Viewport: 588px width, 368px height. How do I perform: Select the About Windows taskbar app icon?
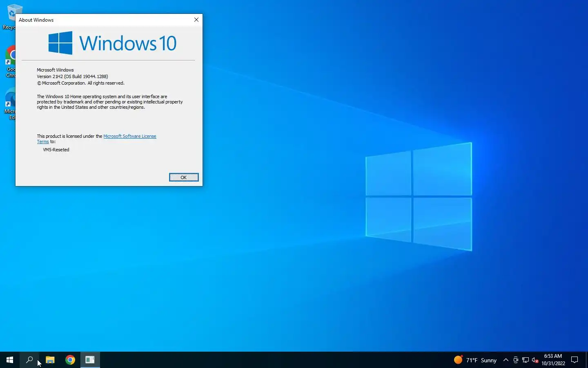[90, 360]
